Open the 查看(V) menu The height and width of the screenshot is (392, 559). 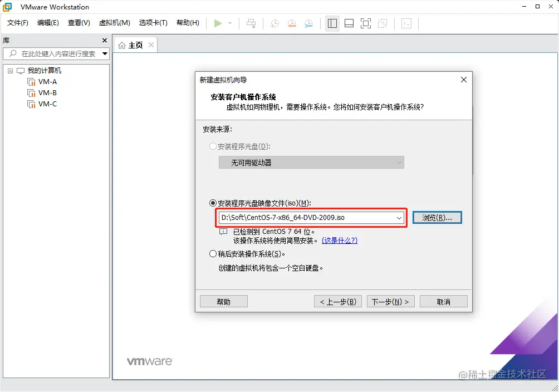pos(79,23)
